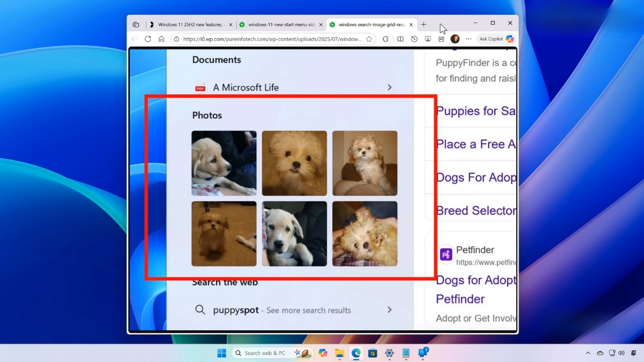Image resolution: width=644 pixels, height=362 pixels.
Task: Expand the puppyspot result chevron
Action: [x=390, y=310]
